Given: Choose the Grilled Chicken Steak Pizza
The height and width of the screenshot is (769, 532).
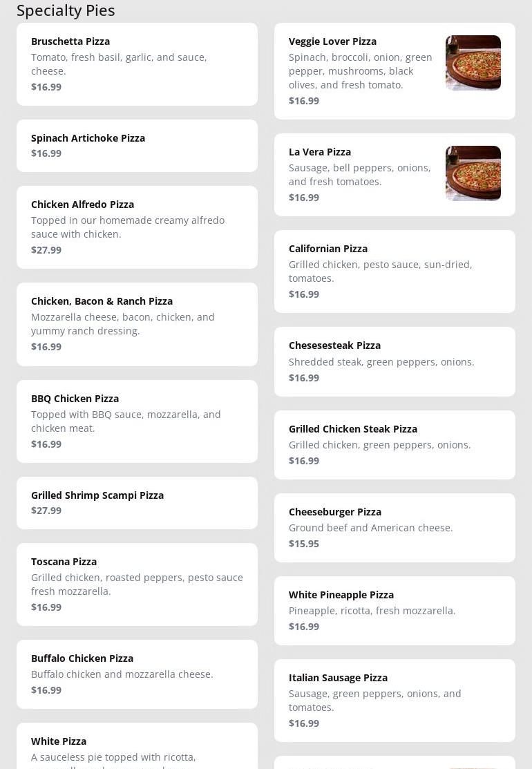Looking at the screenshot, I should tap(395, 445).
